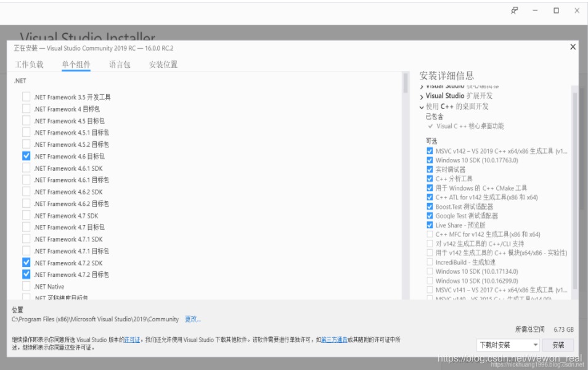Check .NET Framework 4.5.1 目标包
The image size is (588, 370).
click(27, 133)
